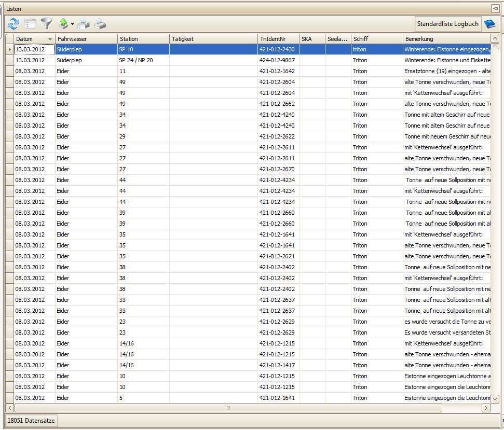504x430 pixels.
Task: Select the TnIdentNr cell '421-012-2662'
Action: pyautogui.click(x=277, y=104)
